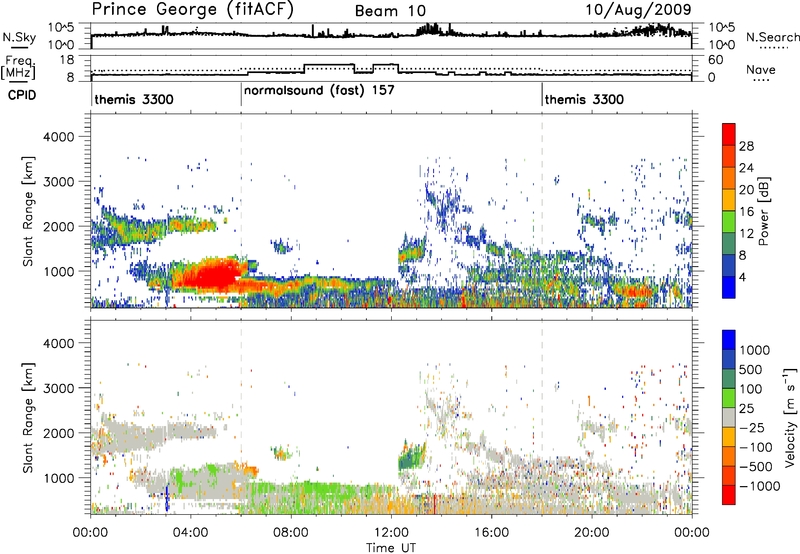Click the "24" power color bar value
Screen dimensions: 800x554
coord(746,168)
